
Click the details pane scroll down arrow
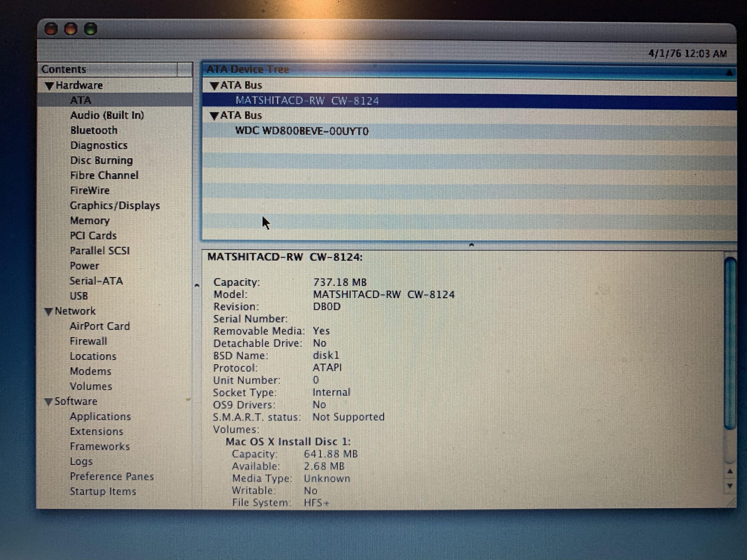[x=730, y=486]
